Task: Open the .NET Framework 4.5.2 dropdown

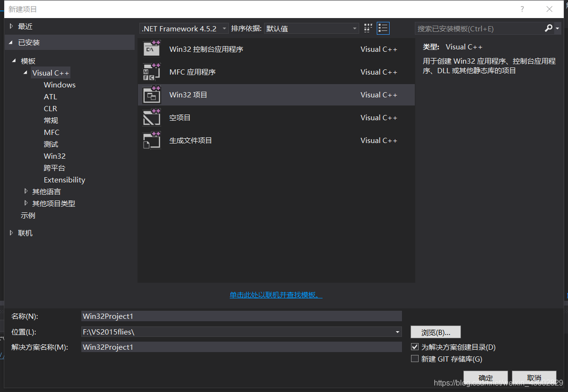Action: point(184,29)
